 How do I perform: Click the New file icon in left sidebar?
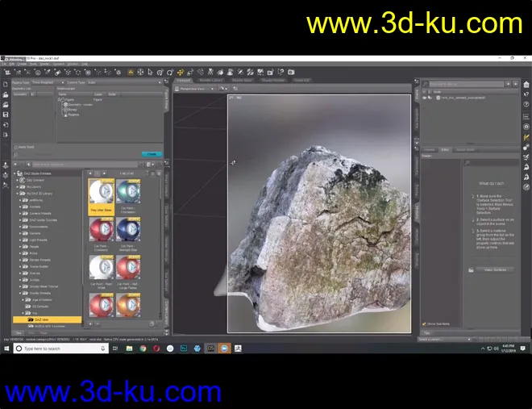[x=6, y=85]
